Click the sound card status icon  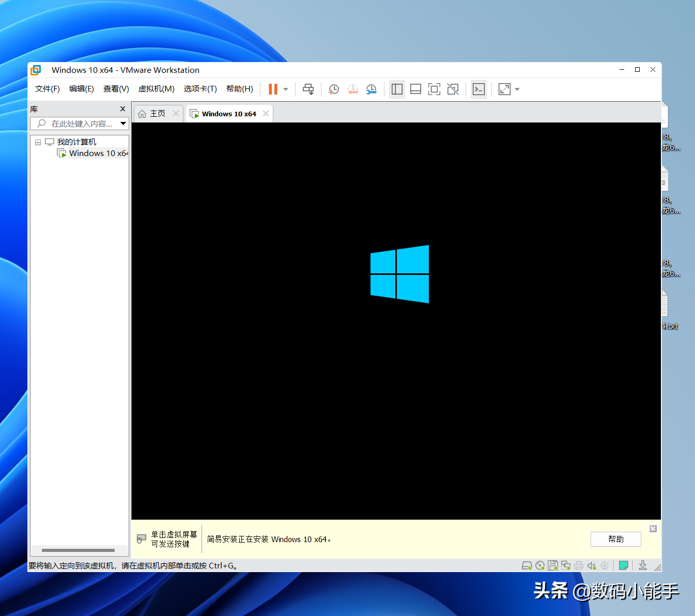(592, 565)
